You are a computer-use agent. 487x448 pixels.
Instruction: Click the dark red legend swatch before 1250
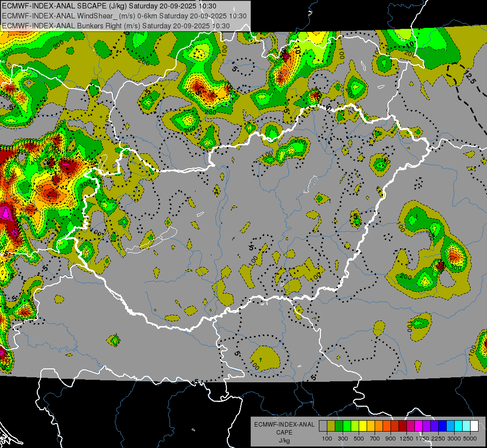point(402,426)
